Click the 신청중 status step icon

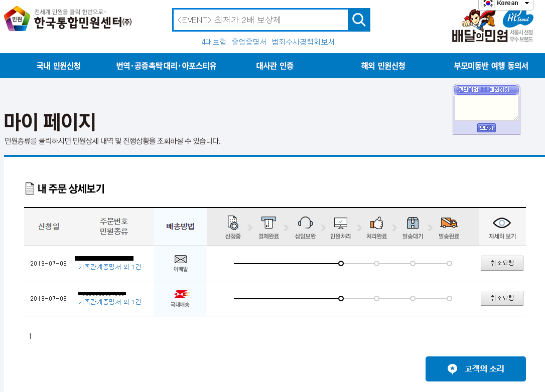233,223
